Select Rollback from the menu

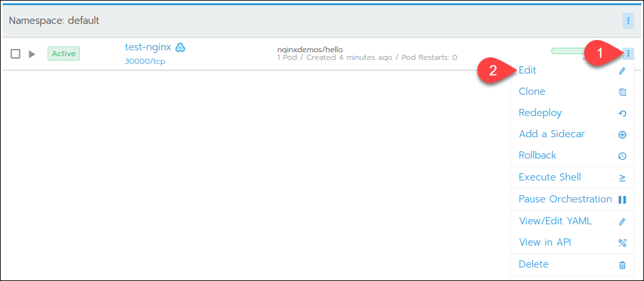(x=538, y=155)
